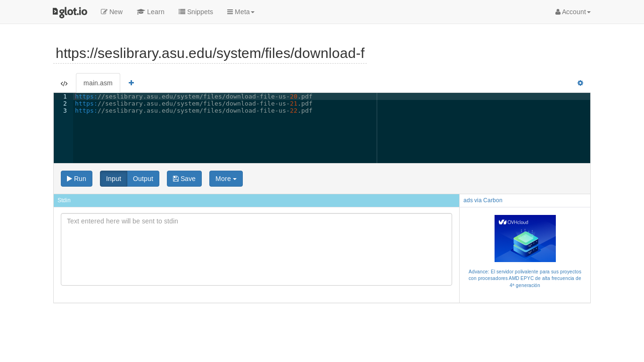Open the More dropdown button
This screenshot has width=644, height=362.
click(226, 179)
